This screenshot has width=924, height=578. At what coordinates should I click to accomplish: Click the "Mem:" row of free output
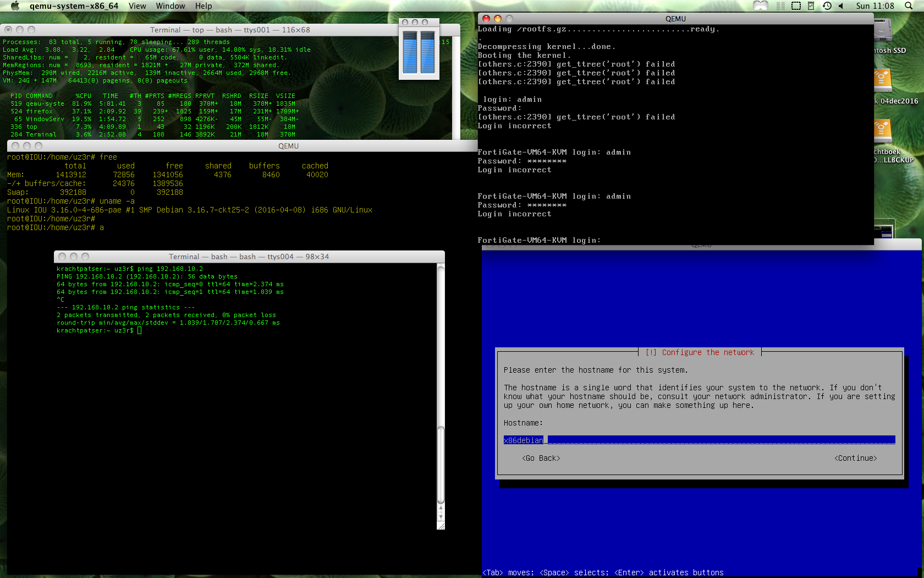coord(168,175)
